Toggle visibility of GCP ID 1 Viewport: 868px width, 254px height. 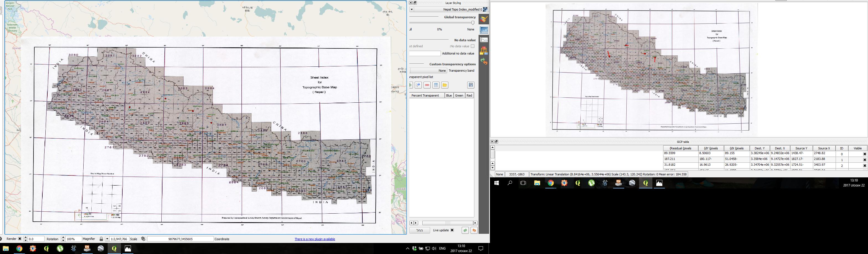pyautogui.click(x=865, y=160)
